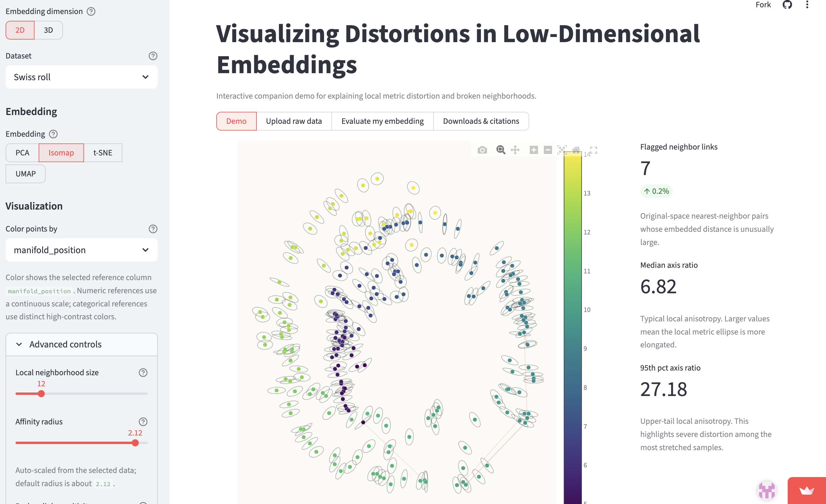Switch to the Upload raw data tab

(294, 121)
